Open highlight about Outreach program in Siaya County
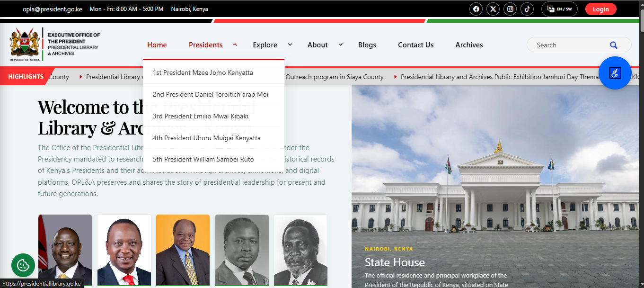Viewport: 644px width, 288px height. point(335,77)
